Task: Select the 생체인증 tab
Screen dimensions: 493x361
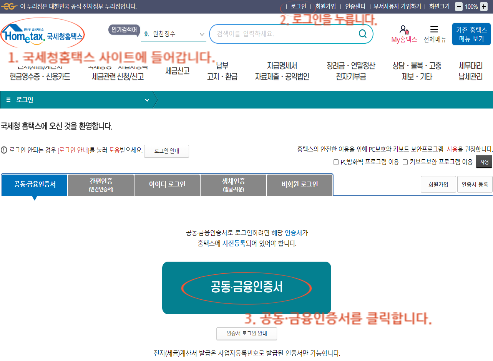Action: tap(233, 185)
